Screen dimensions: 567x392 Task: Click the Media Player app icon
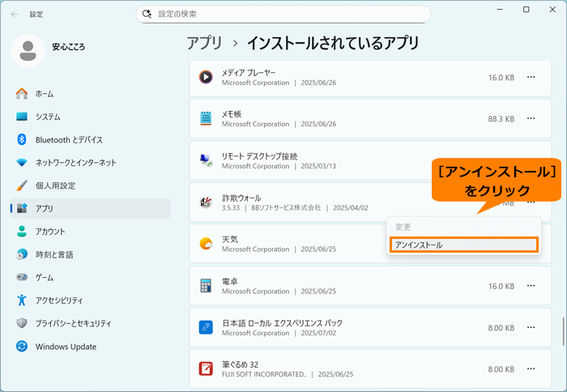click(x=206, y=77)
